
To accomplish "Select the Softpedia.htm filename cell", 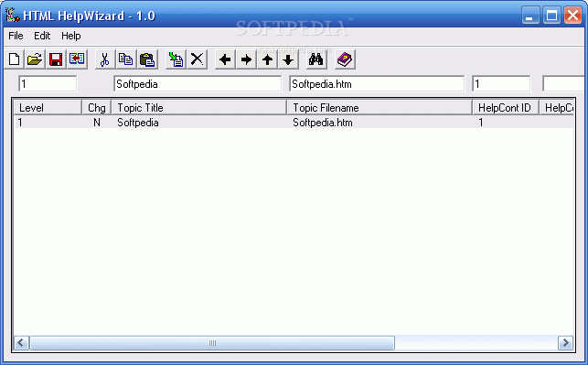I will 323,123.
